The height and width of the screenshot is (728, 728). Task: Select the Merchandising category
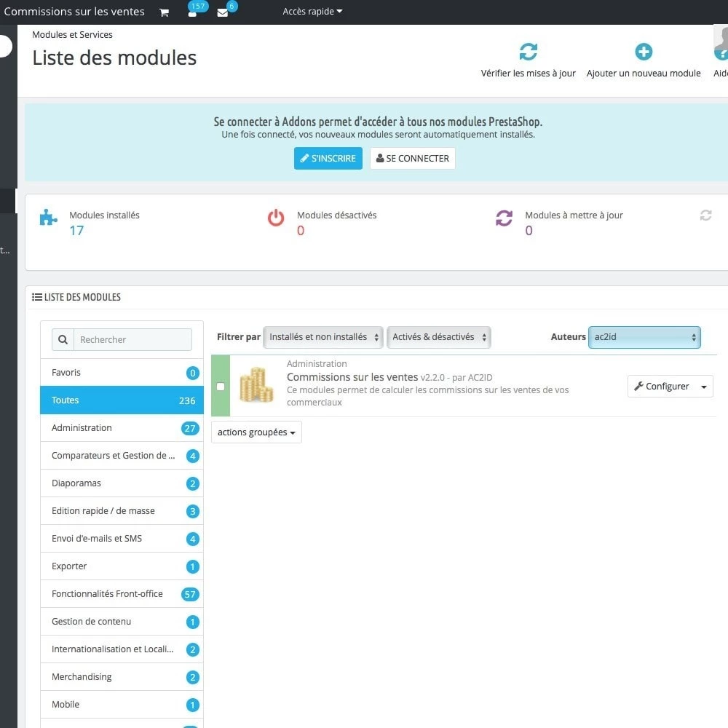(x=122, y=676)
